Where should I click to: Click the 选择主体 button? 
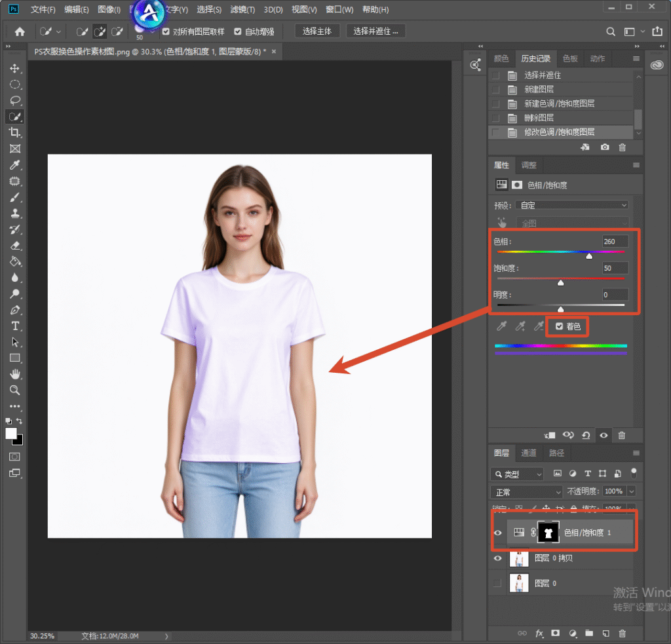click(x=317, y=31)
